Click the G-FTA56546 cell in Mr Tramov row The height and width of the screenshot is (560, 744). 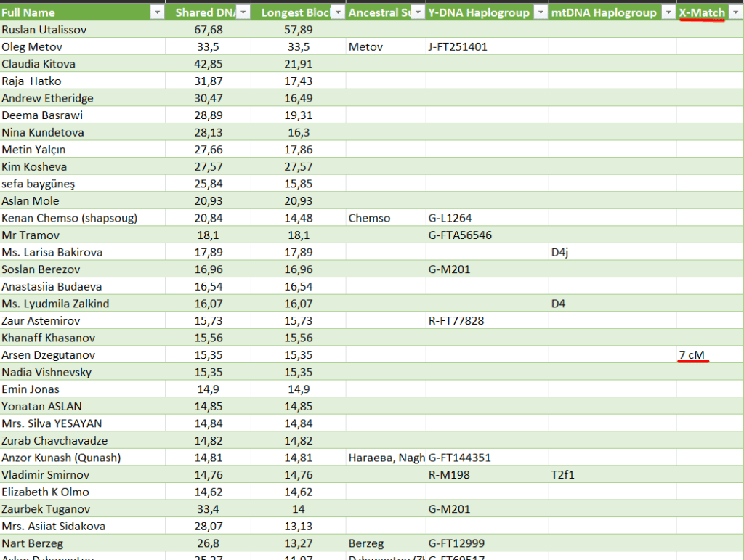[459, 235]
